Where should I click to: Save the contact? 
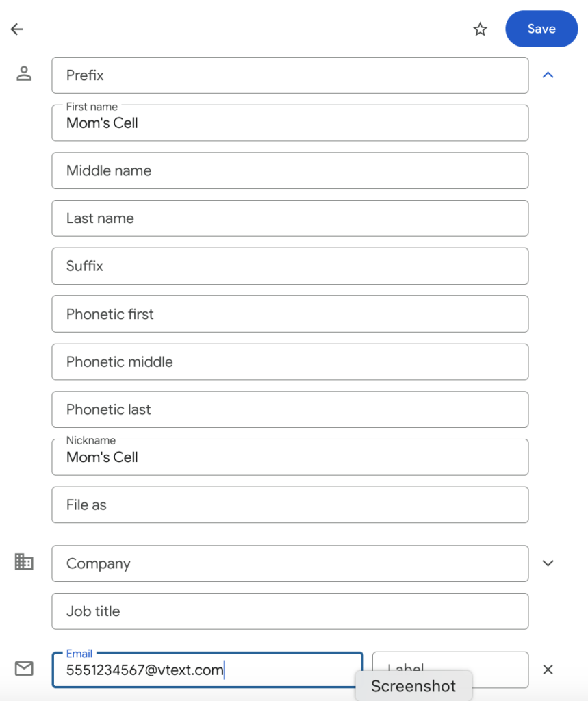coord(541,29)
